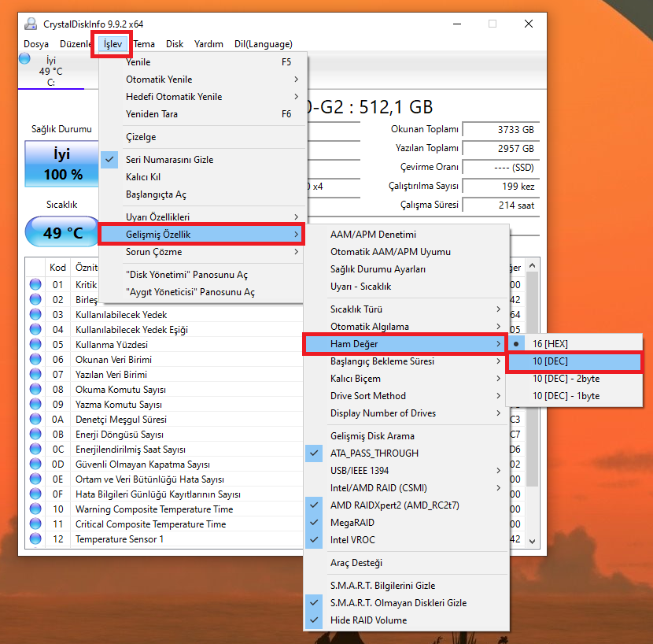This screenshot has height=644, width=653.
Task: Choose Yenile menu entry
Action: [x=203, y=62]
